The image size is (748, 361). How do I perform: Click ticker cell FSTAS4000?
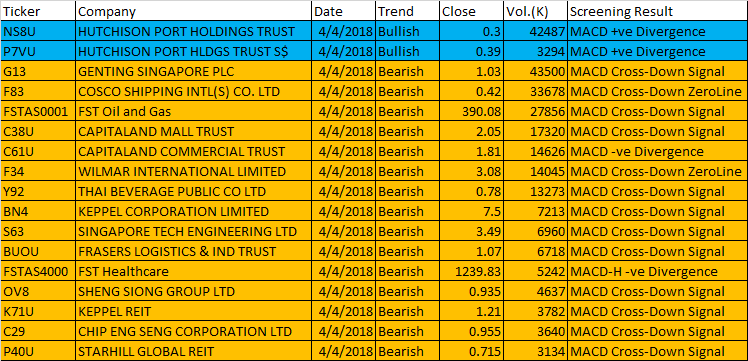pos(38,271)
